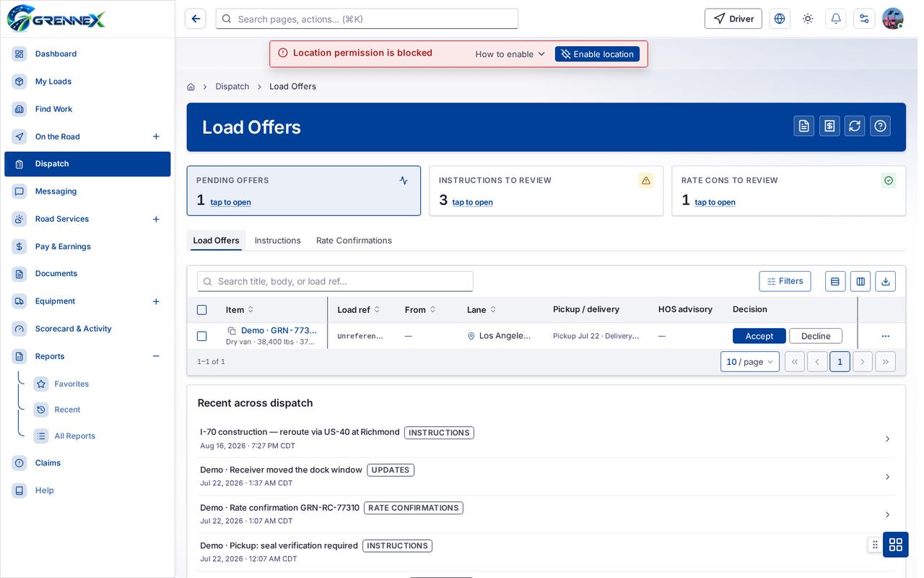Expand the On the Road menu
Viewport: 924px width, 578px height.
pyautogui.click(x=156, y=137)
